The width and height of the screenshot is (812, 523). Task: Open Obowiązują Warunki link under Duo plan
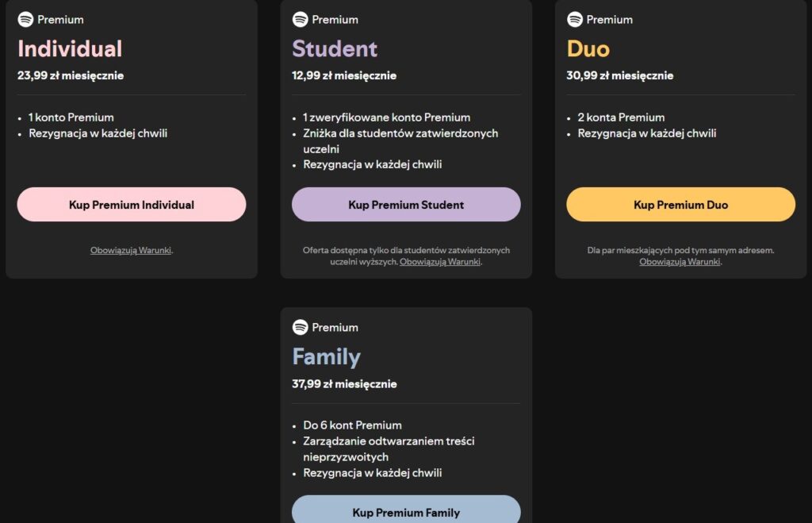pos(680,261)
